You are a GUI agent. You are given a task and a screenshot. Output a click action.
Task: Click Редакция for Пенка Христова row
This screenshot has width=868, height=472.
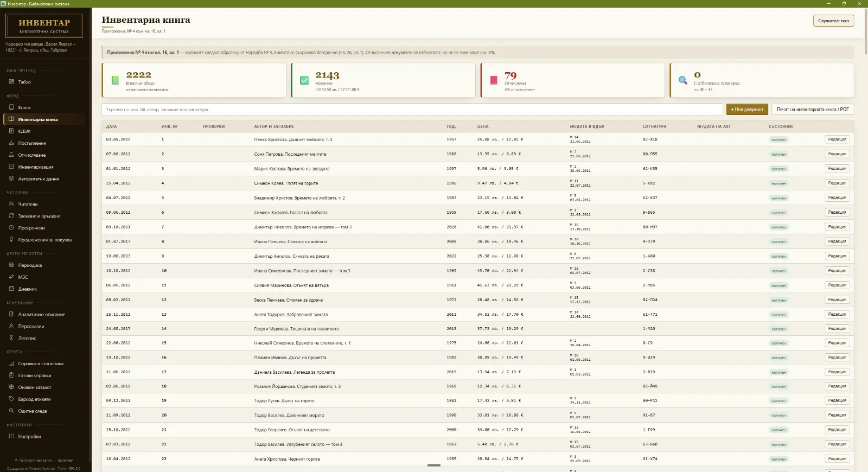click(837, 139)
